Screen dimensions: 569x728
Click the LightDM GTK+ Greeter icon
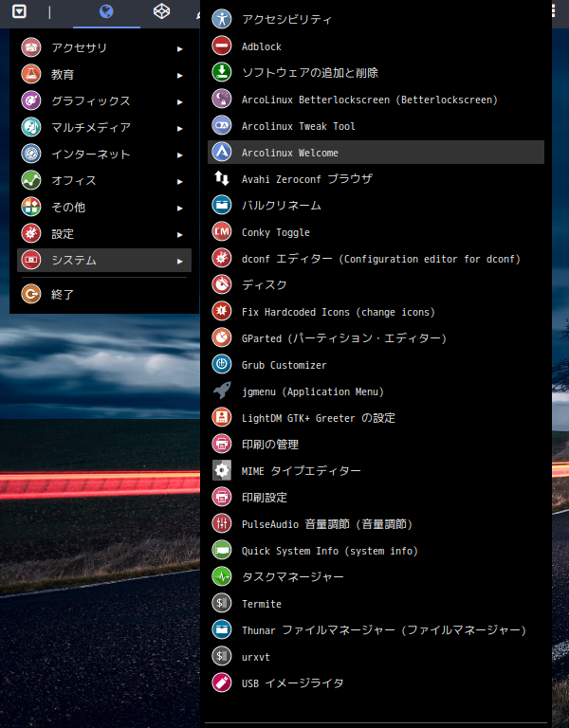coord(222,417)
